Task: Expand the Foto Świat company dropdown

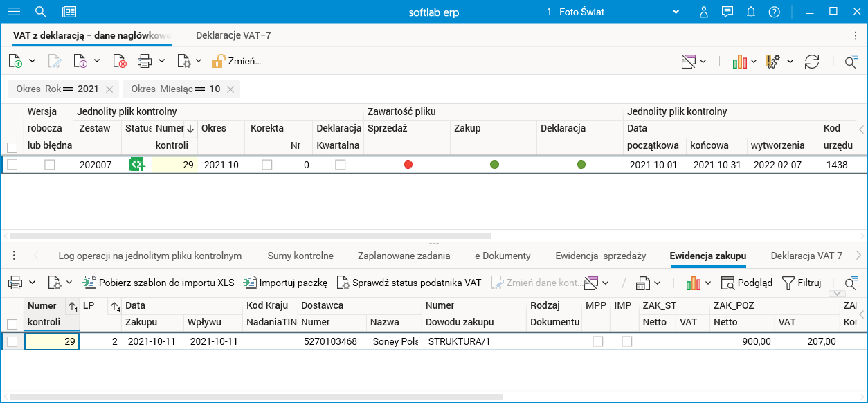Action: [676, 12]
